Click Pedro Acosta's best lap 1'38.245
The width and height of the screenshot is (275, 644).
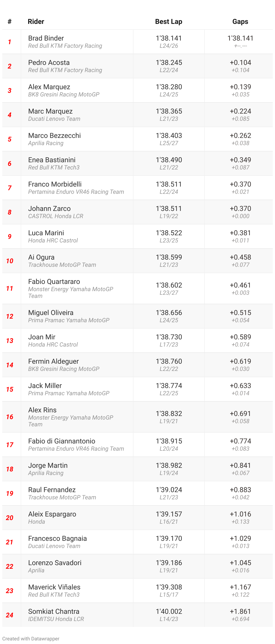(169, 62)
